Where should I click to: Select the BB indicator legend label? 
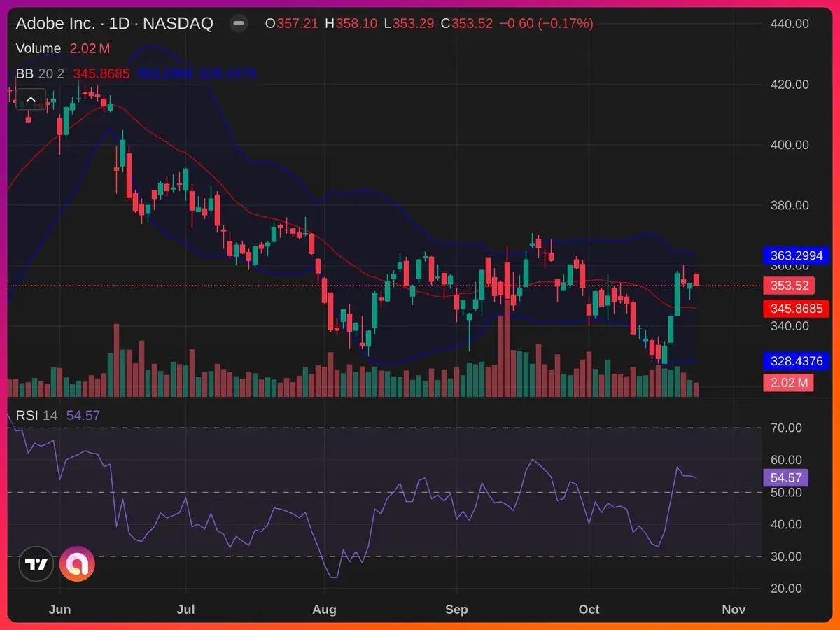tap(24, 73)
